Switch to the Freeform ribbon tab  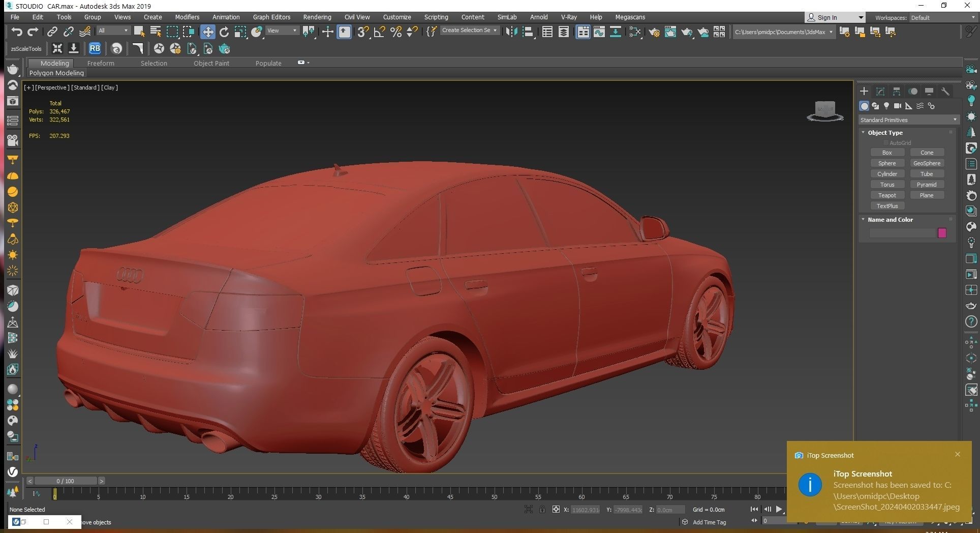tap(101, 63)
